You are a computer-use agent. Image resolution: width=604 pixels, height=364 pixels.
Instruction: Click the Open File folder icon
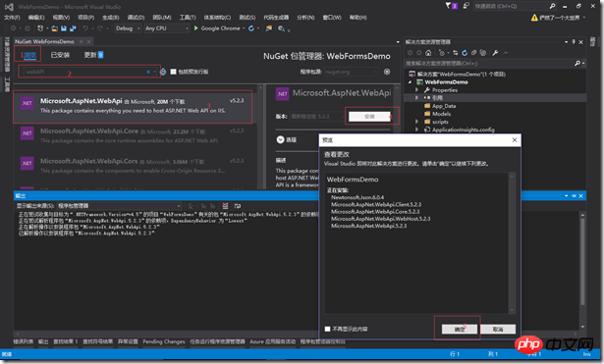(x=55, y=28)
